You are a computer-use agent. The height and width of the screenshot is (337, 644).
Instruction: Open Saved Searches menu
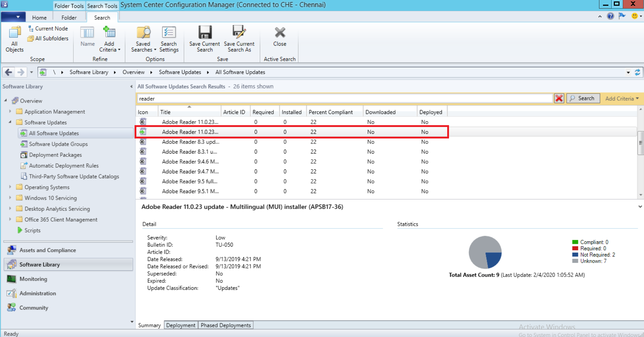click(143, 40)
